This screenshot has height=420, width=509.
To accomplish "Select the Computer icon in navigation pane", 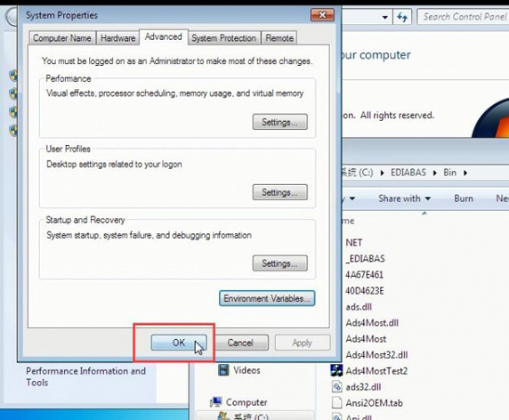I will pos(216,402).
